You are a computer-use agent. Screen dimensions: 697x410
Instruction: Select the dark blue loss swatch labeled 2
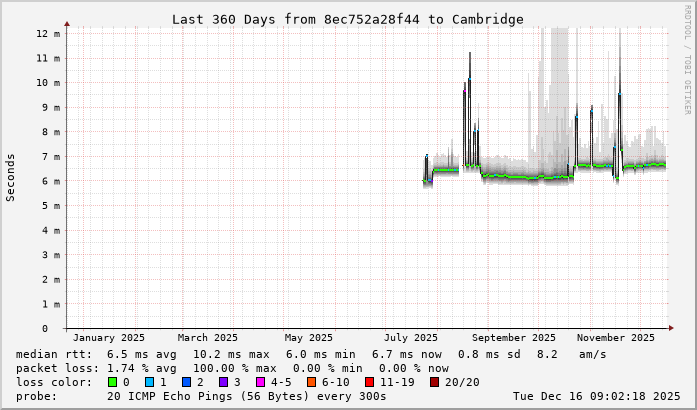(x=187, y=382)
